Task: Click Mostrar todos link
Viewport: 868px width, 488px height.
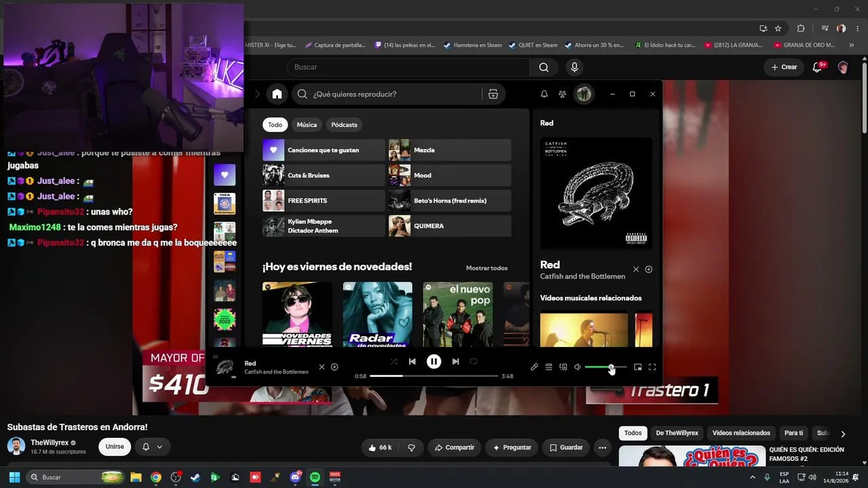Action: [487, 268]
